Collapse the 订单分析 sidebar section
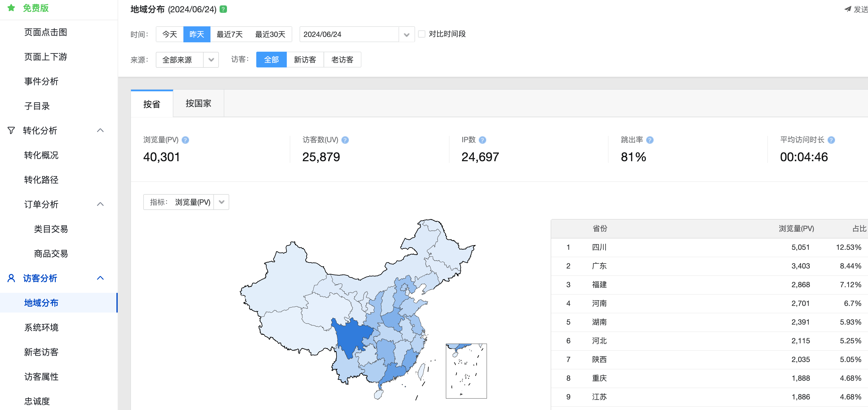Viewport: 868px width, 410px height. click(100, 204)
